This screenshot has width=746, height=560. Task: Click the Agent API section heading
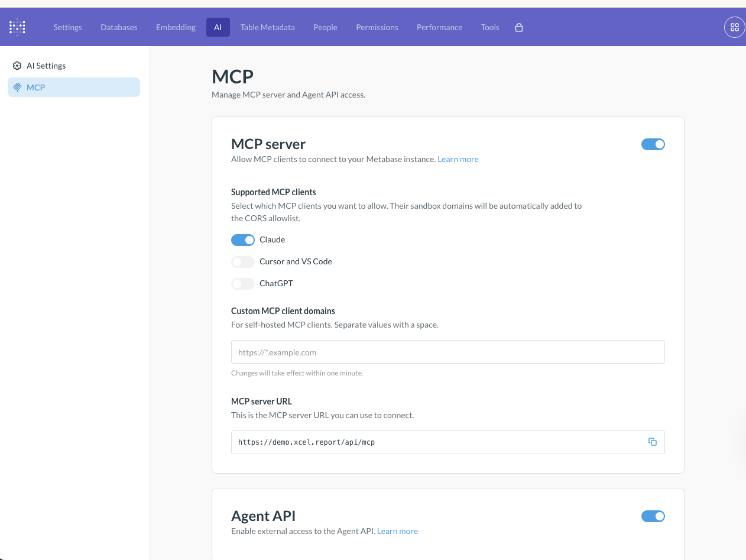pos(264,516)
